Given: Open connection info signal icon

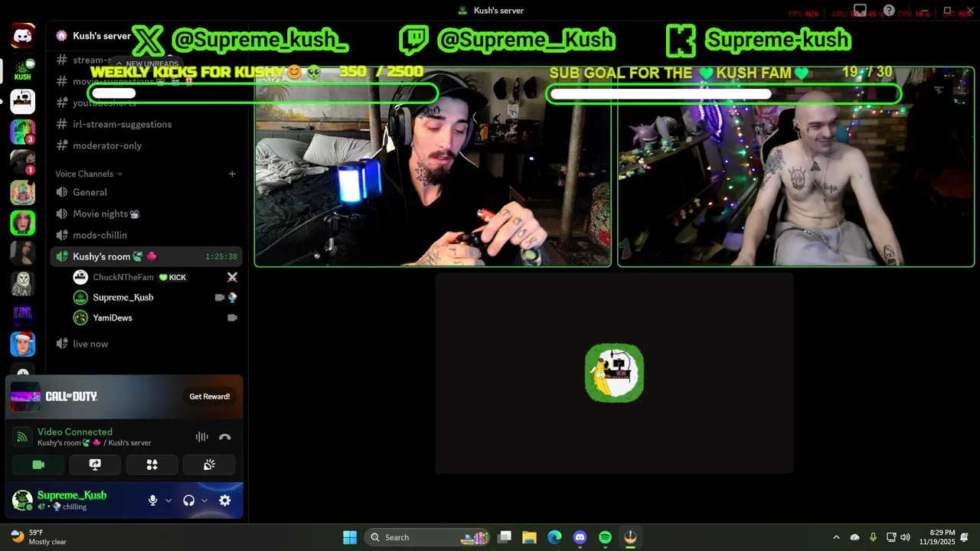Looking at the screenshot, I should pos(22,437).
